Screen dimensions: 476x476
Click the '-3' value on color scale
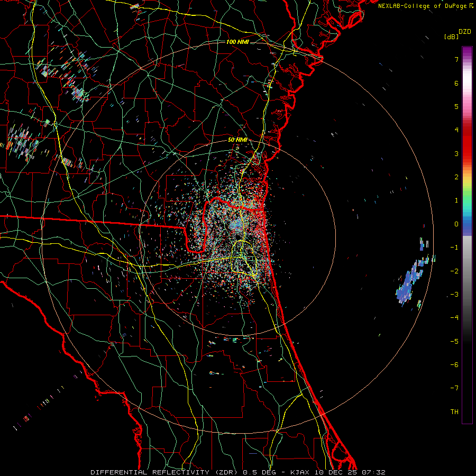coord(454,295)
